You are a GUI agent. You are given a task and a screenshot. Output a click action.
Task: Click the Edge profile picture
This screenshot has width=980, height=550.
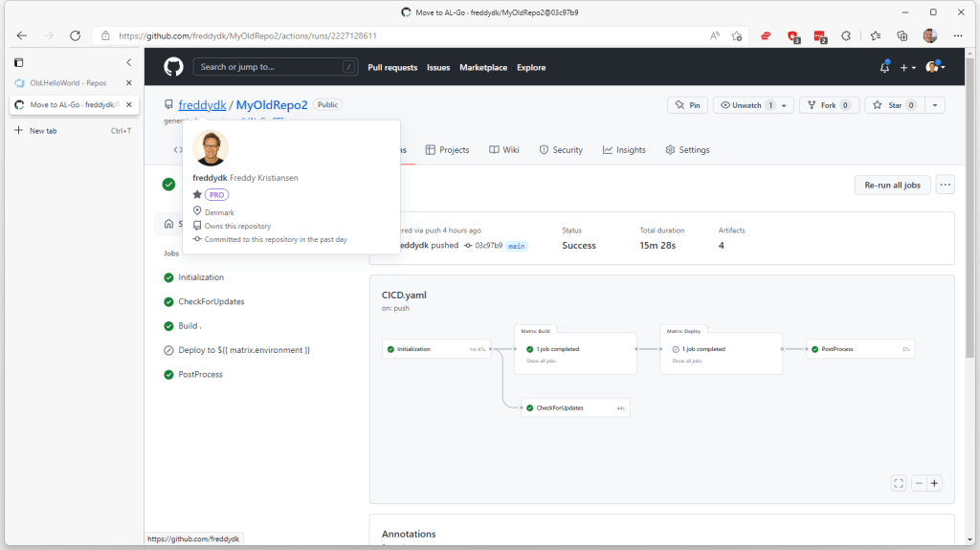tap(930, 35)
